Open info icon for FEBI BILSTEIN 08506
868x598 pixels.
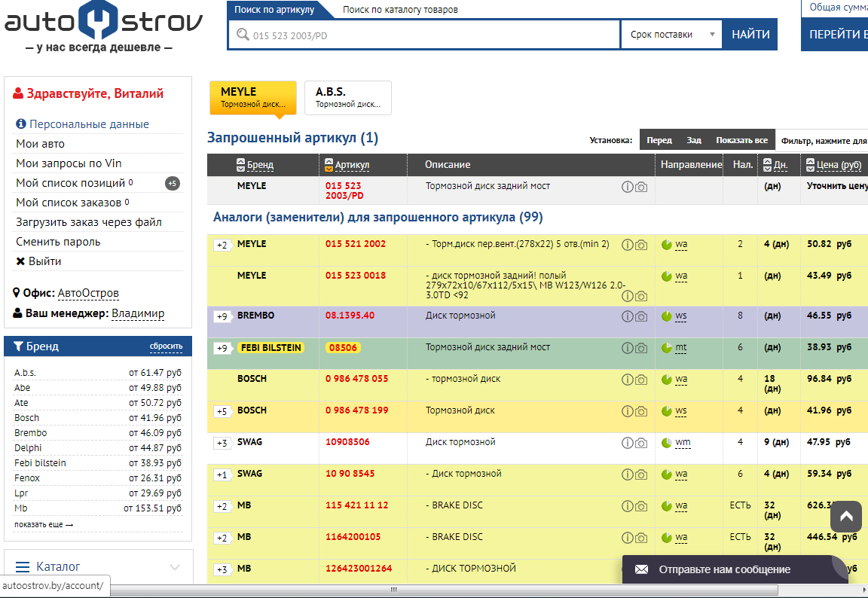click(627, 348)
